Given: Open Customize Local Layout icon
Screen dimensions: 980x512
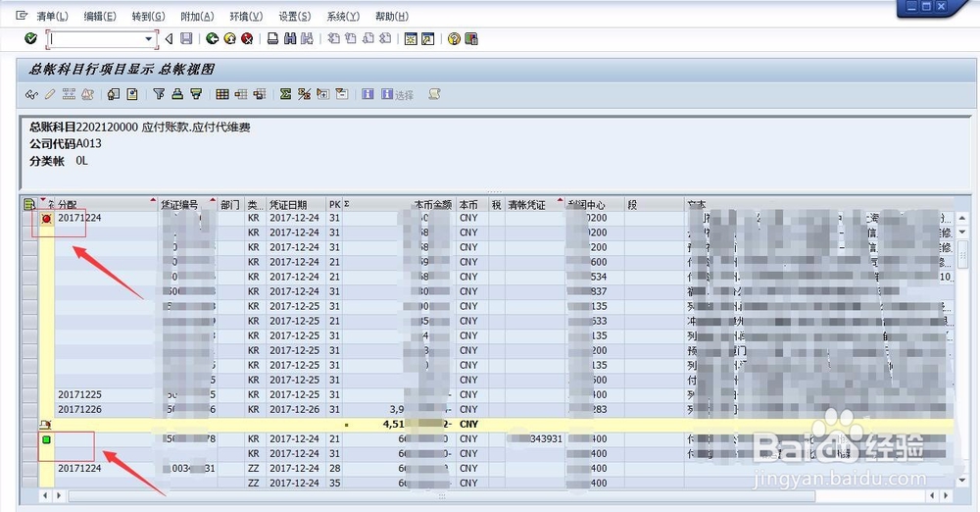Looking at the screenshot, I should [x=471, y=39].
